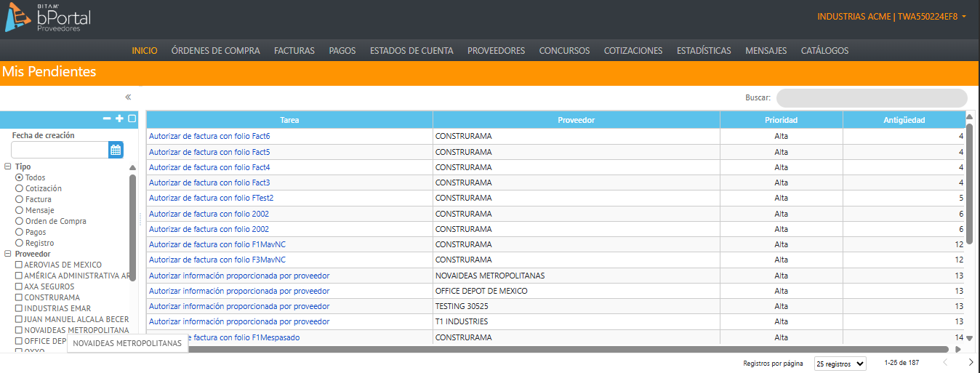Tick JUAN MANUEL ALCALA BECER checkbox

19,319
